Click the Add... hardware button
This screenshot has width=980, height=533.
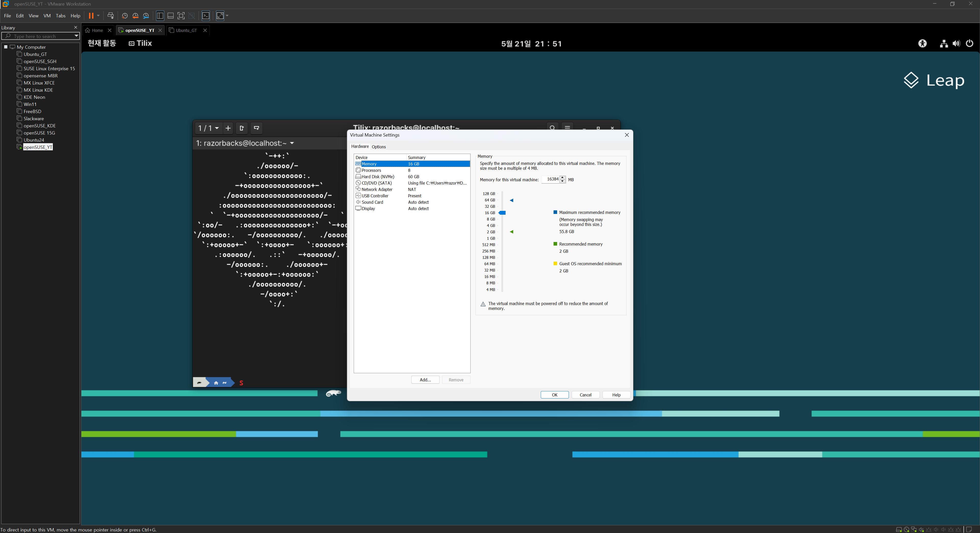pos(425,380)
